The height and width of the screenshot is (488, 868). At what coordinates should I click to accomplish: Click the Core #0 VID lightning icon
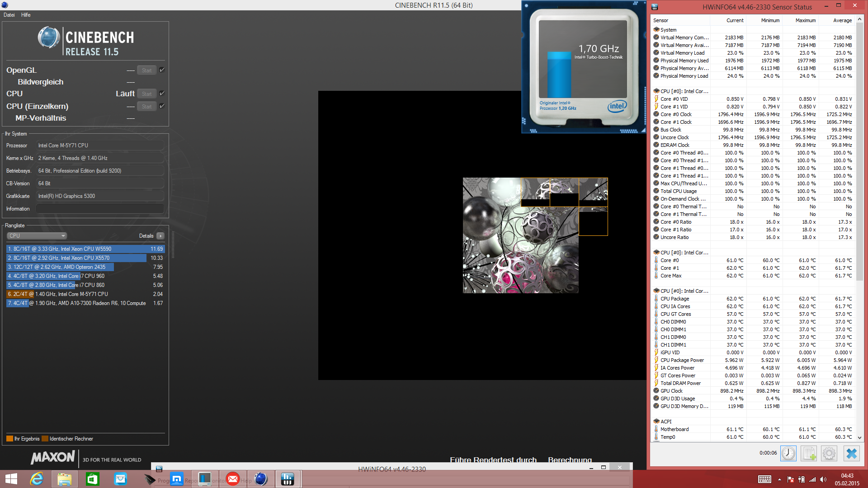[656, 99]
